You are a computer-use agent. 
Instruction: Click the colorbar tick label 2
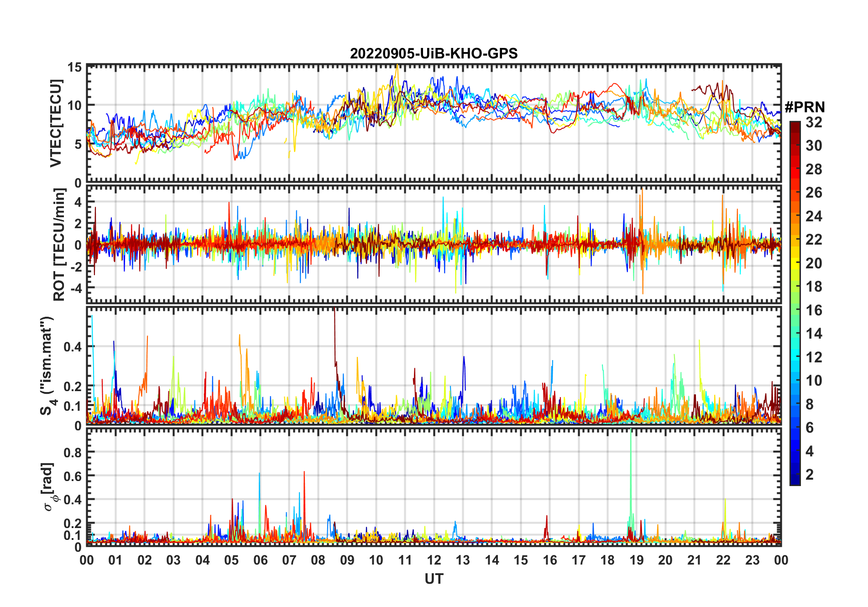click(x=810, y=475)
